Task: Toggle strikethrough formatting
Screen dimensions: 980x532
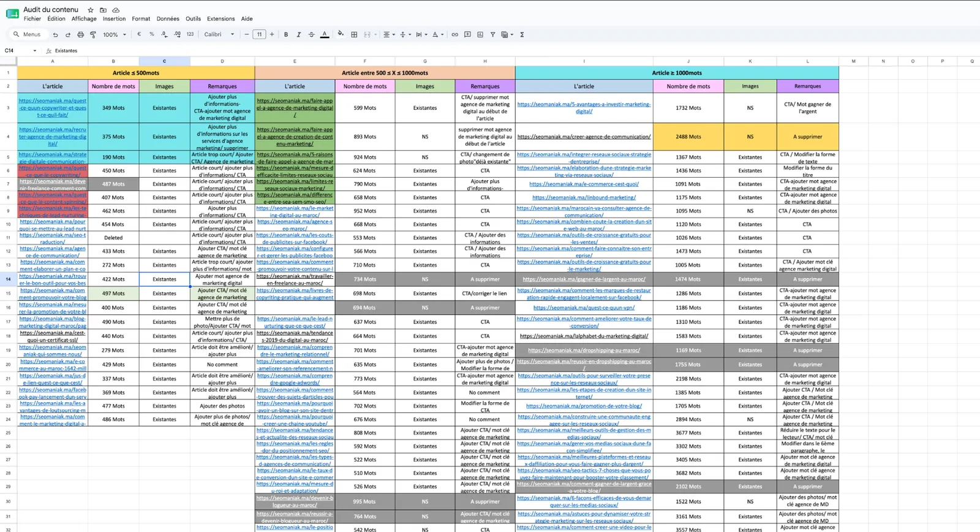Action: pos(312,35)
